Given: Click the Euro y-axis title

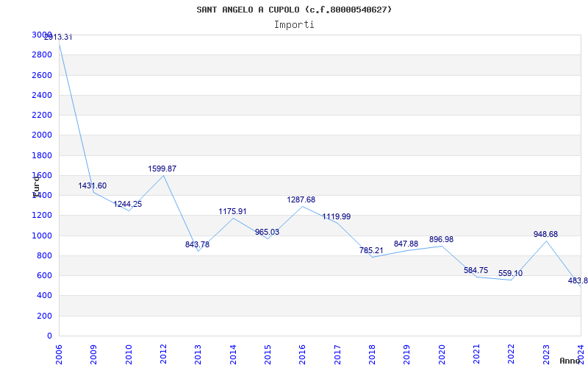Looking at the screenshot, I should click(36, 186).
